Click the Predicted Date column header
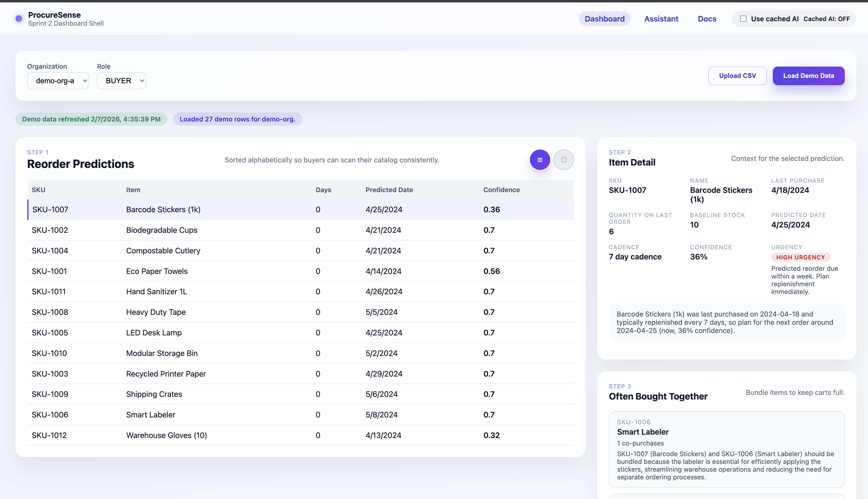868x499 pixels. tap(389, 190)
